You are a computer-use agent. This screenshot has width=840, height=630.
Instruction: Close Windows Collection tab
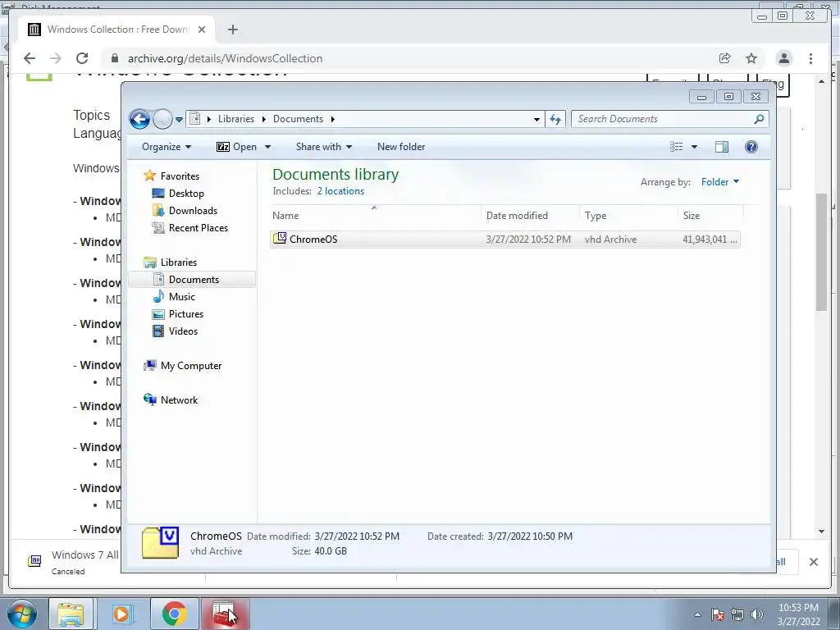202,30
